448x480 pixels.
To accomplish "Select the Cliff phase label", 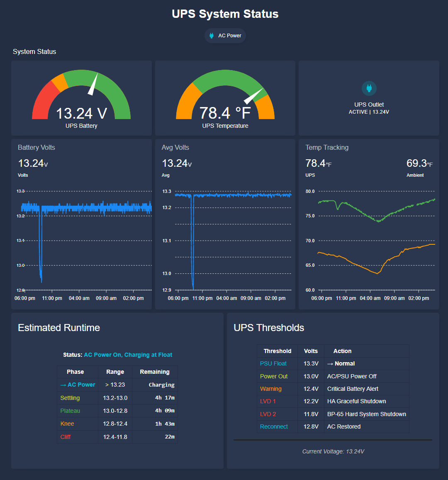I will click(66, 437).
